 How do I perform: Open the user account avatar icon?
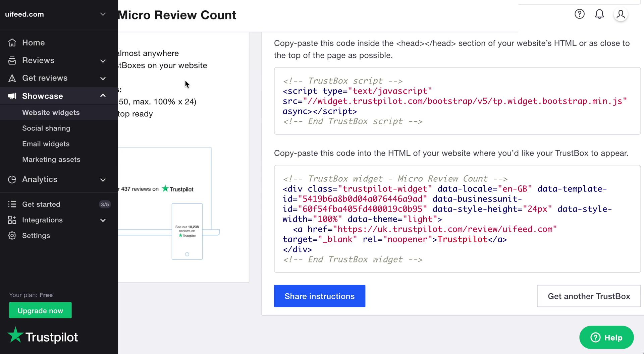621,14
